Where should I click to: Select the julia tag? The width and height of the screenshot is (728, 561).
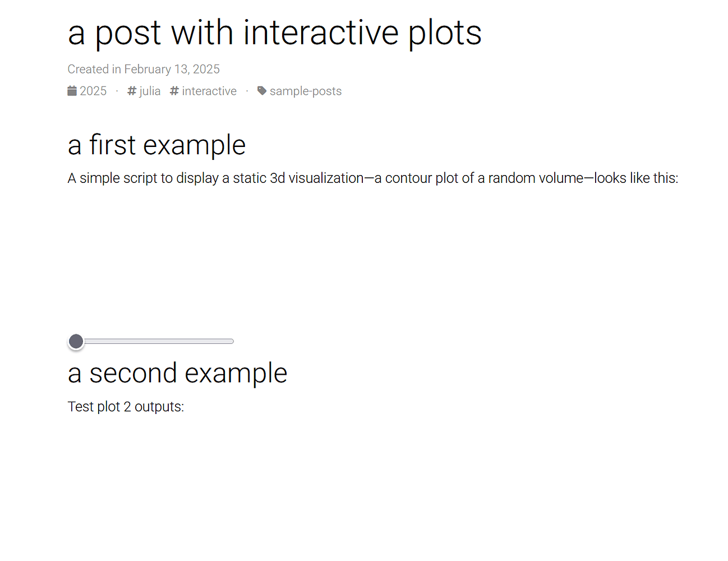tap(150, 90)
